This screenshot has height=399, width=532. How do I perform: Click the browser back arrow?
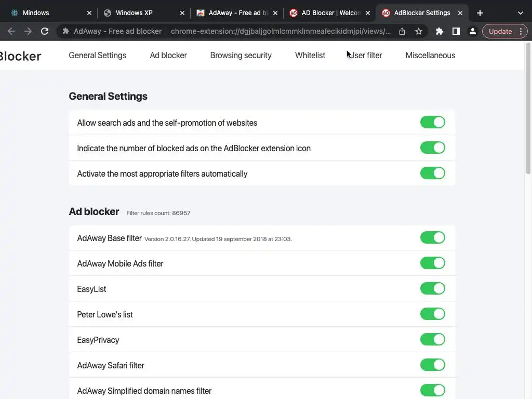click(x=11, y=31)
